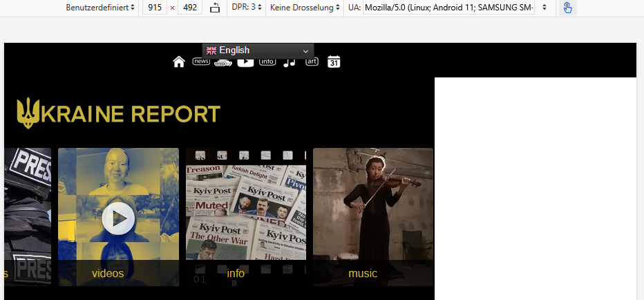This screenshot has height=300, width=644.
Task: Open the YouTube video icon
Action: click(245, 63)
